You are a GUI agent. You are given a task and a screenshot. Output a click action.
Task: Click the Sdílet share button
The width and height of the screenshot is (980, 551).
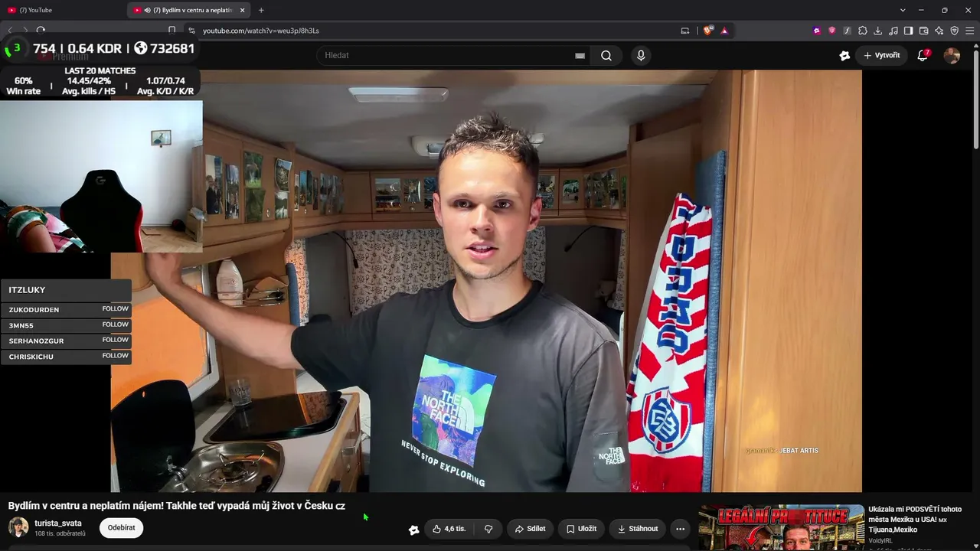(x=530, y=529)
